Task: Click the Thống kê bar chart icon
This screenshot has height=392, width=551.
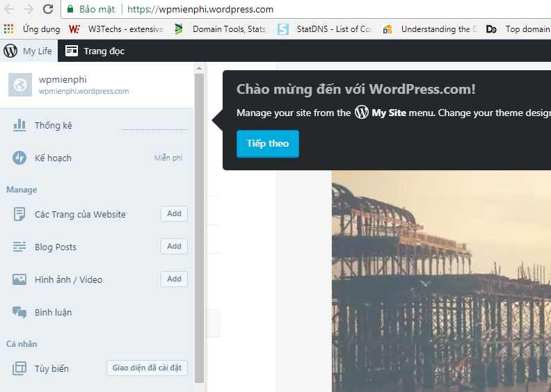Action: tap(19, 125)
